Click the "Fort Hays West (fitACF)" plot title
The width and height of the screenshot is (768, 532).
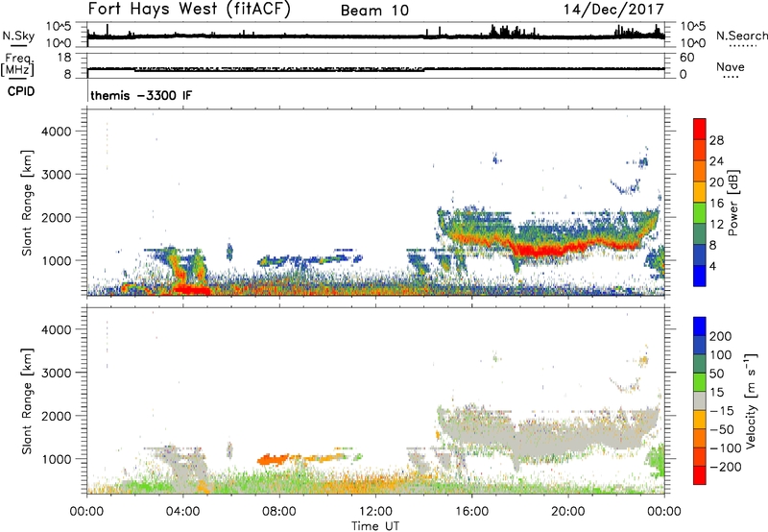pyautogui.click(x=188, y=9)
